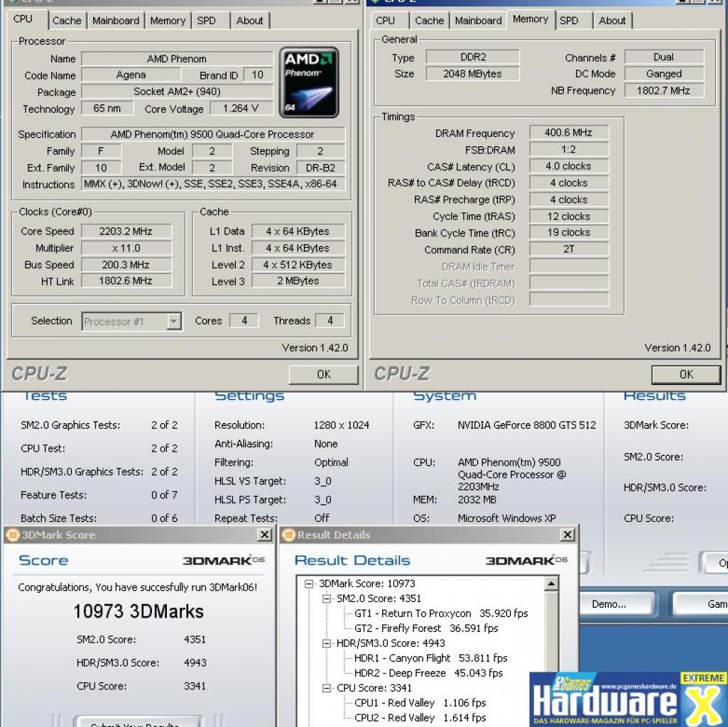Close the 3DMark Score window
This screenshot has width=728, height=727.
265,535
